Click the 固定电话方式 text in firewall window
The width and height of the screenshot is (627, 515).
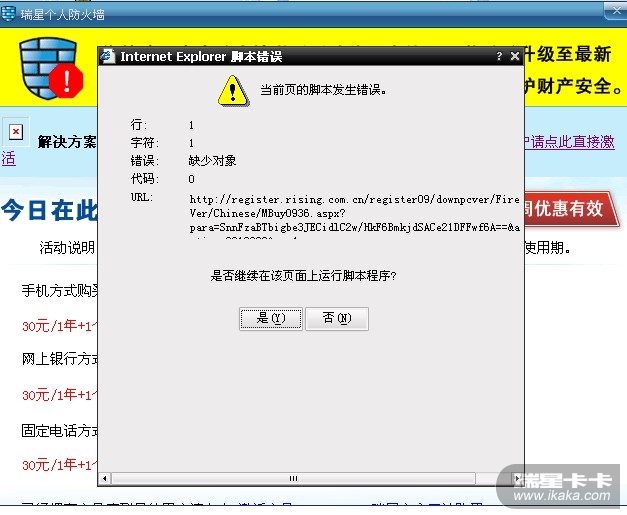click(60, 431)
